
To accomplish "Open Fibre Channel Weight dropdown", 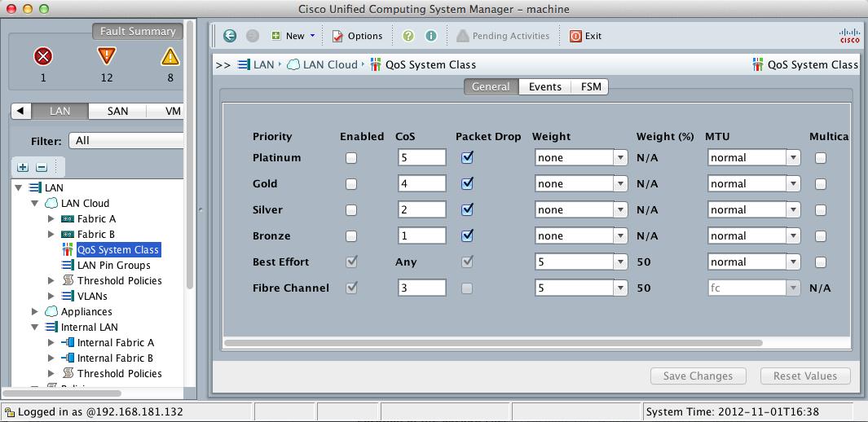I will click(x=581, y=288).
